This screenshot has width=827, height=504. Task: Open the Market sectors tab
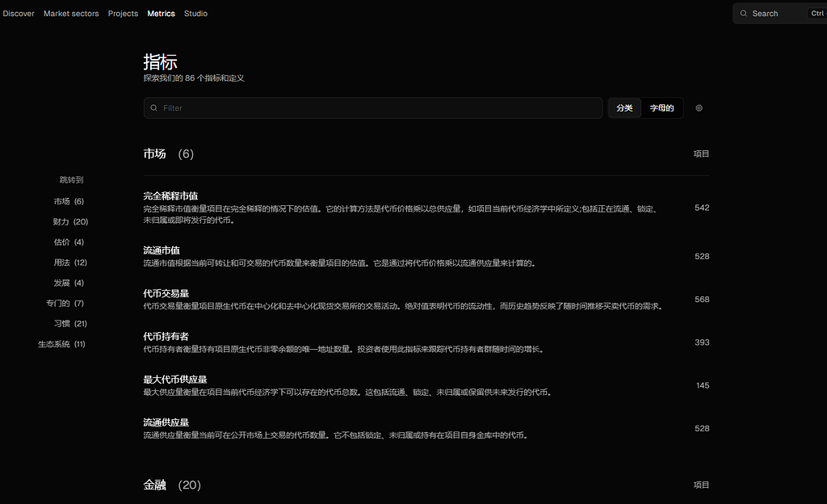pos(71,14)
